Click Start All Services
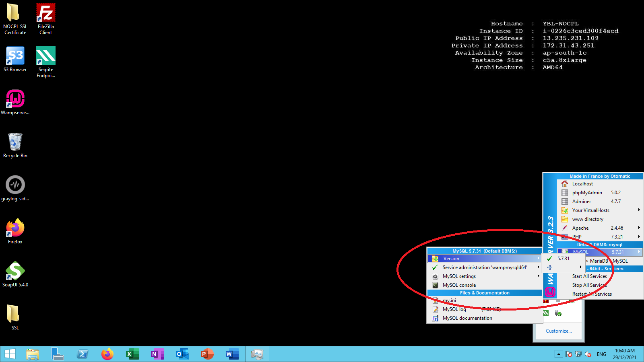The image size is (644, 362). click(x=600, y=276)
